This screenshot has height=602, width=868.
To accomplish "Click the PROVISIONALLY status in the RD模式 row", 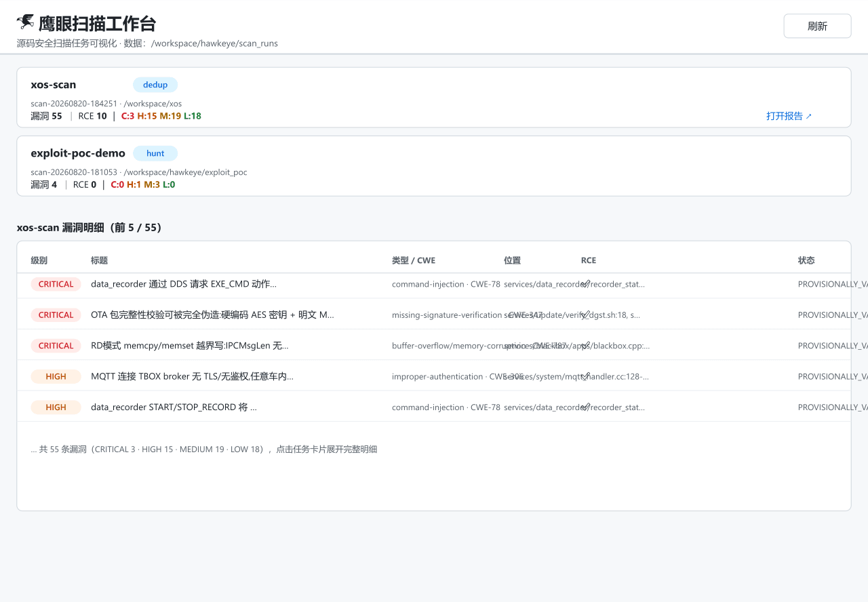I will [x=833, y=346].
